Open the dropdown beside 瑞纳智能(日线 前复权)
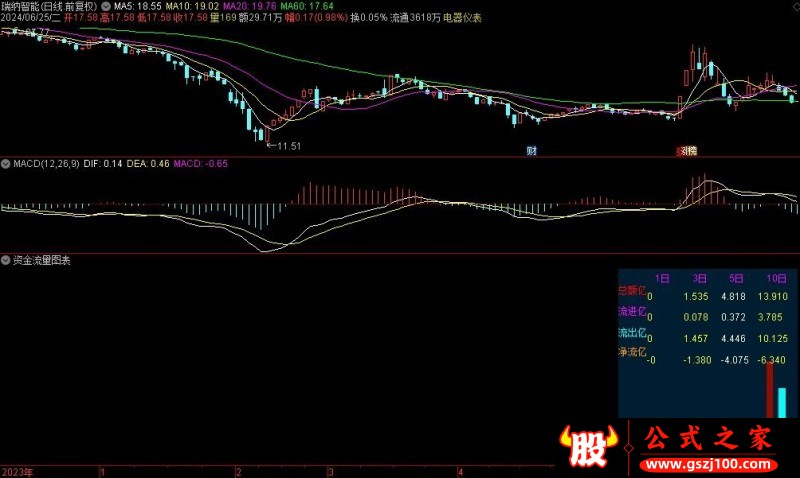 (x=106, y=7)
